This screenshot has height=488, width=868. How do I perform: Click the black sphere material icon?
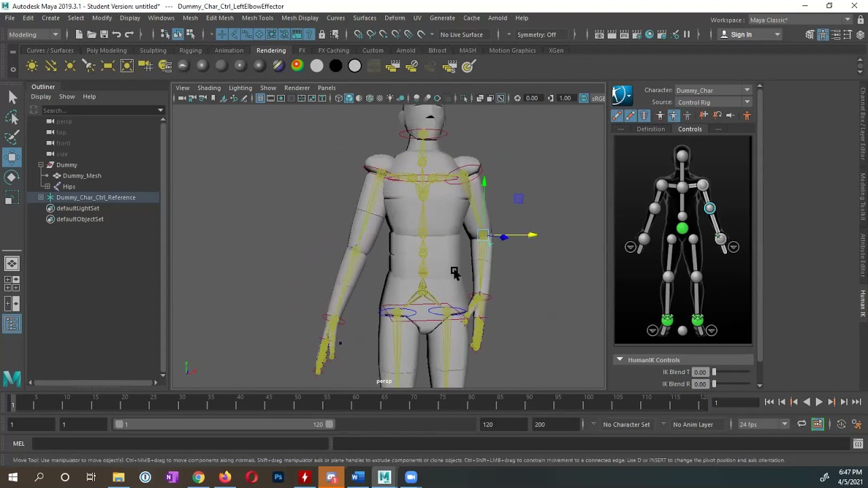pyautogui.click(x=336, y=66)
